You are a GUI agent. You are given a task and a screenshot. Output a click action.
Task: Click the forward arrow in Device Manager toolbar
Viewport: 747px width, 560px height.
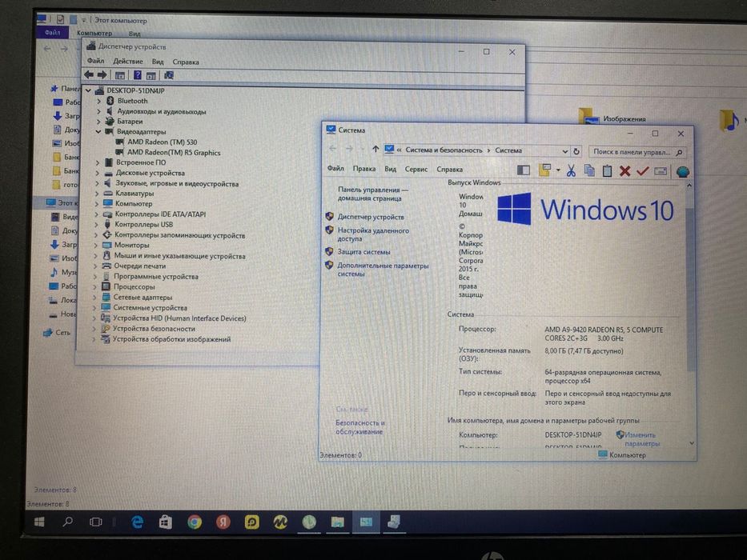tap(102, 75)
